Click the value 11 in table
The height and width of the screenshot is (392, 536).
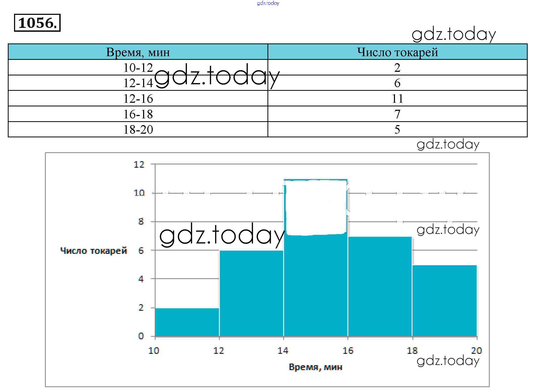397,99
